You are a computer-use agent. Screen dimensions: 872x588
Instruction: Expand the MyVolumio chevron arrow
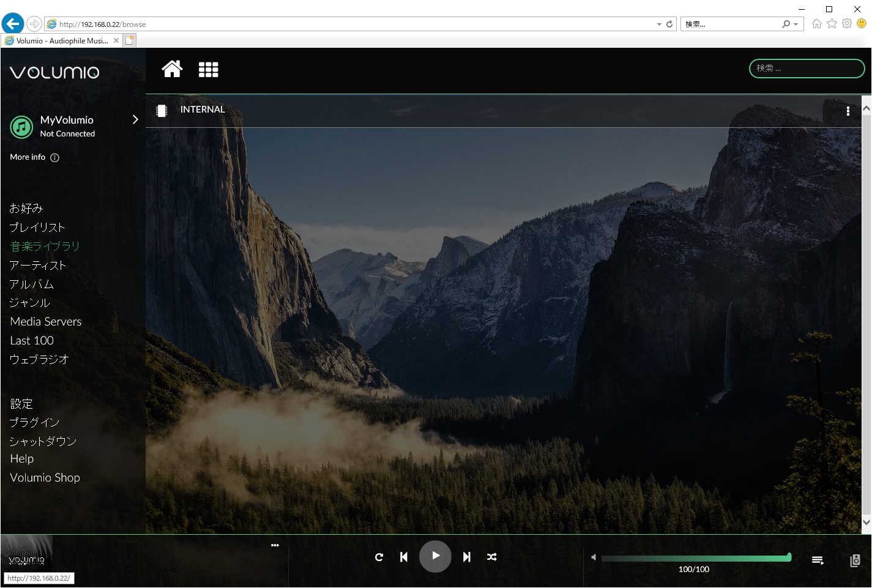point(135,120)
